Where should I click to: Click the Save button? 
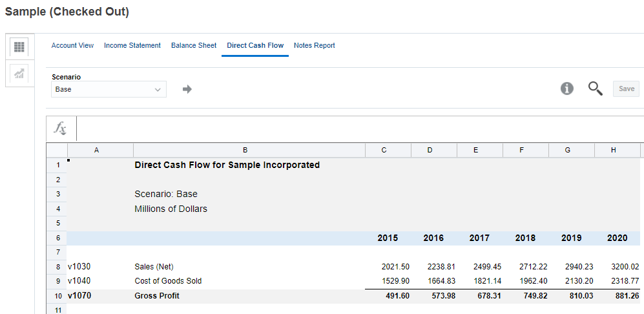[x=627, y=89]
